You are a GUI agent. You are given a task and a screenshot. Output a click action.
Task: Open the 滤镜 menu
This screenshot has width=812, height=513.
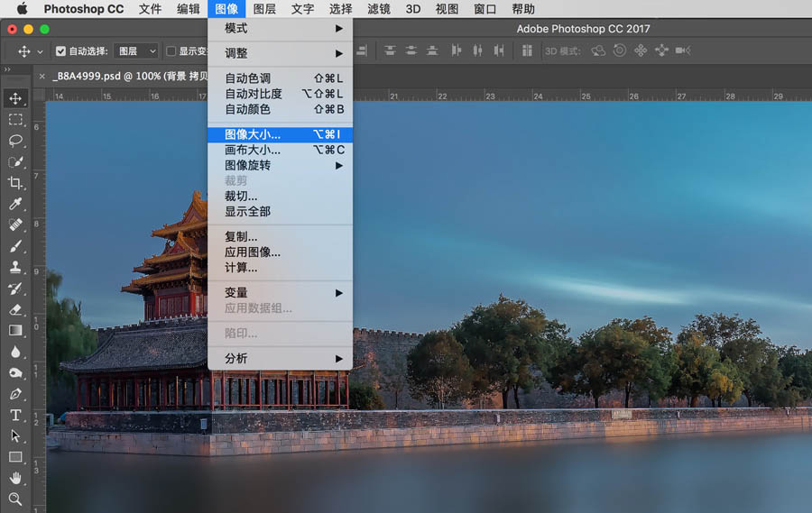[379, 9]
